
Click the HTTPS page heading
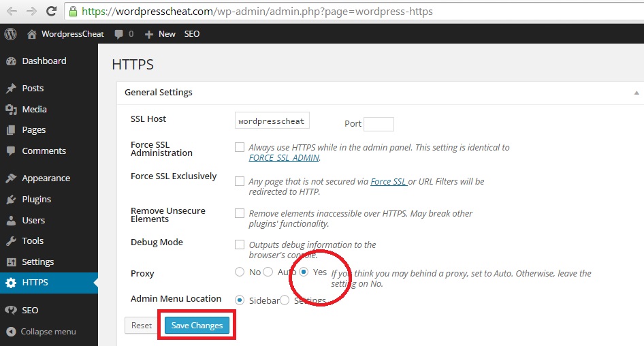pyautogui.click(x=133, y=65)
